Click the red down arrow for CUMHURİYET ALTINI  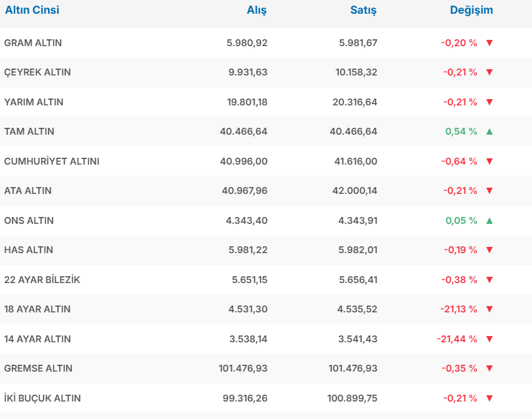click(x=489, y=161)
